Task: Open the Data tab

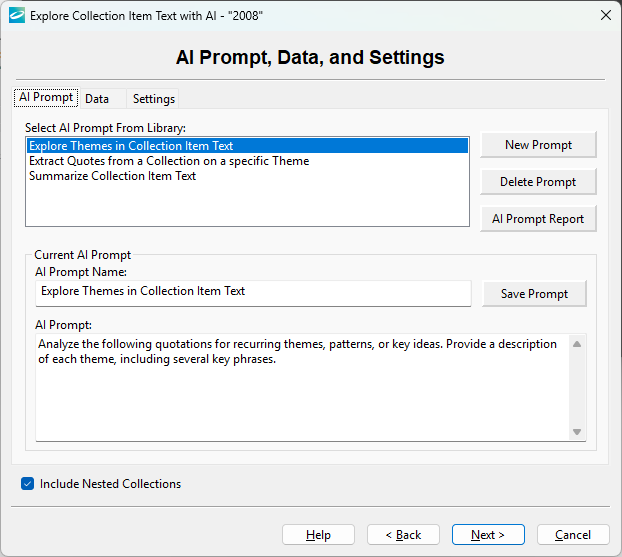Action: (x=97, y=99)
